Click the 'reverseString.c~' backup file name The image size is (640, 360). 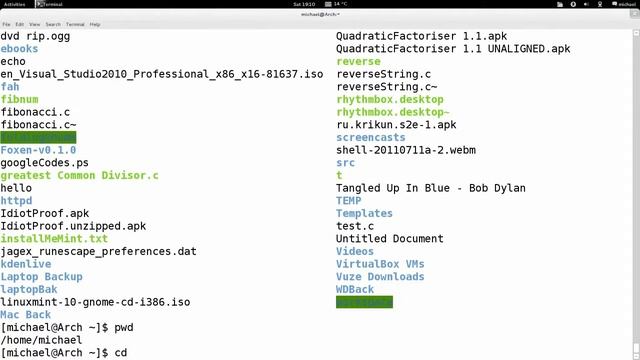pos(387,87)
